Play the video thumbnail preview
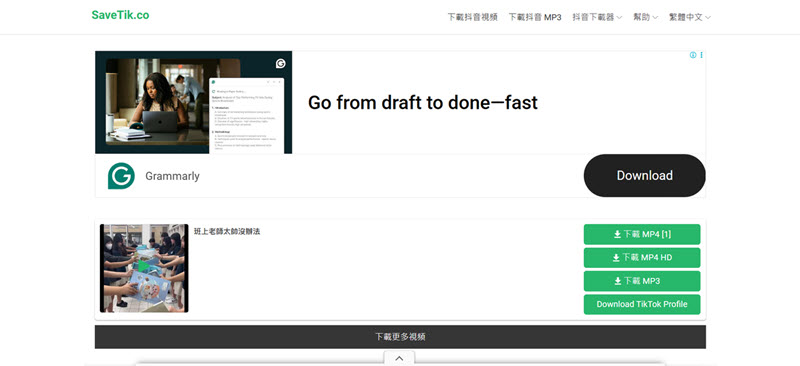800x366 pixels. (144, 268)
